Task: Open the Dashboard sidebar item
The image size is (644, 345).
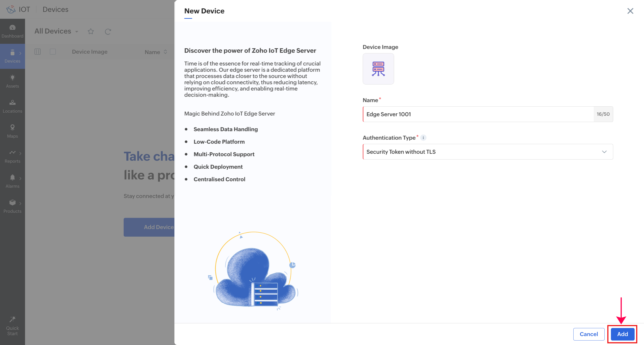Action: (12, 31)
